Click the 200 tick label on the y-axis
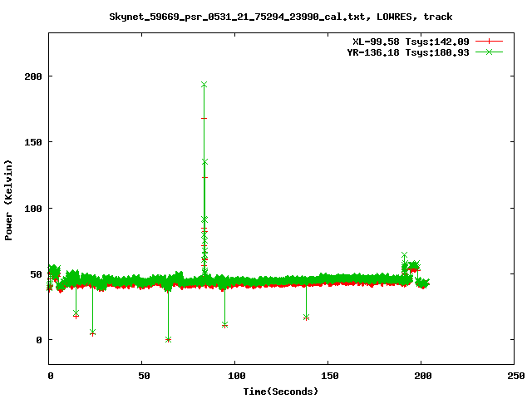The height and width of the screenshot is (399, 532). click(33, 76)
